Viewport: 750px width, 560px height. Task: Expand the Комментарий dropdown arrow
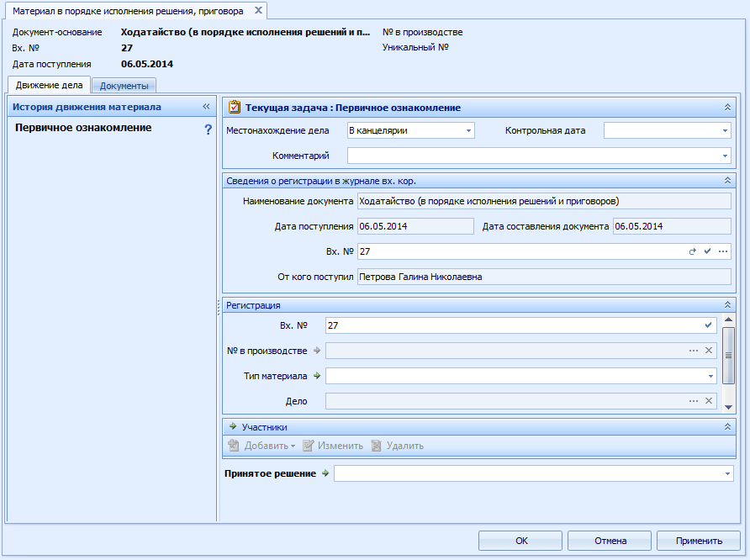[725, 156]
